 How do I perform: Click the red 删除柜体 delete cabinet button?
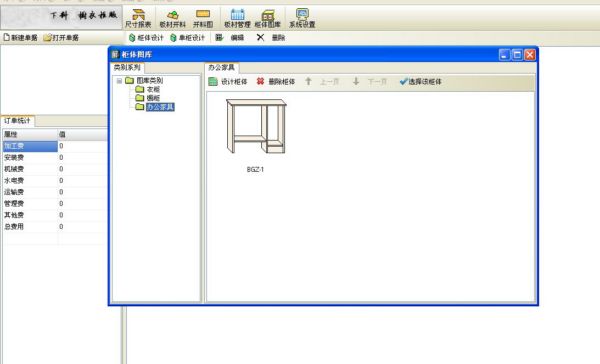tap(276, 82)
